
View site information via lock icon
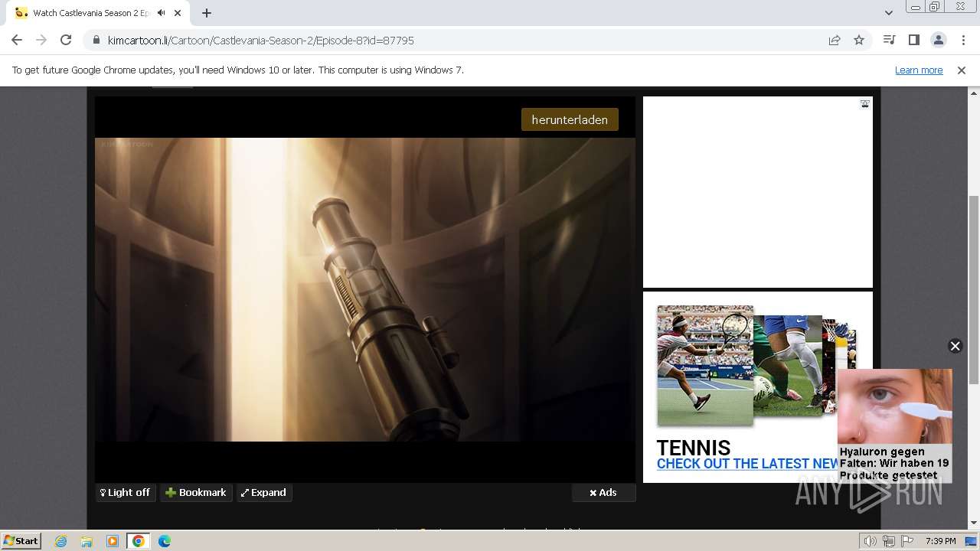pos(96,40)
